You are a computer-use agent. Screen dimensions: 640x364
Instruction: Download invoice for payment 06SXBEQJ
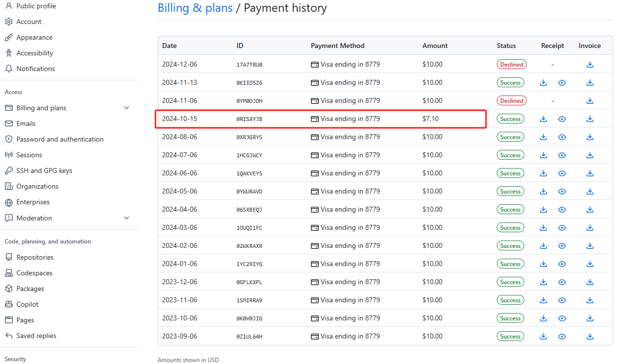(x=590, y=210)
